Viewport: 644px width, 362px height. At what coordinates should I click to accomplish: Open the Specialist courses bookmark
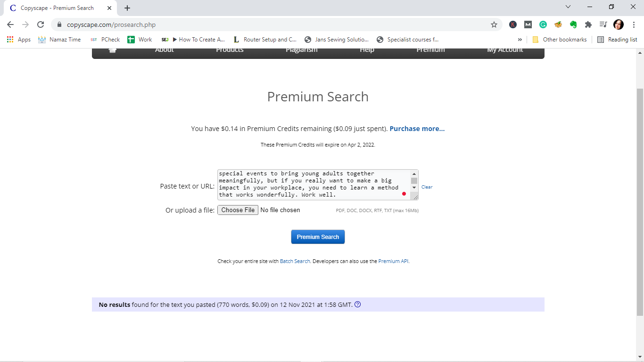pos(408,40)
